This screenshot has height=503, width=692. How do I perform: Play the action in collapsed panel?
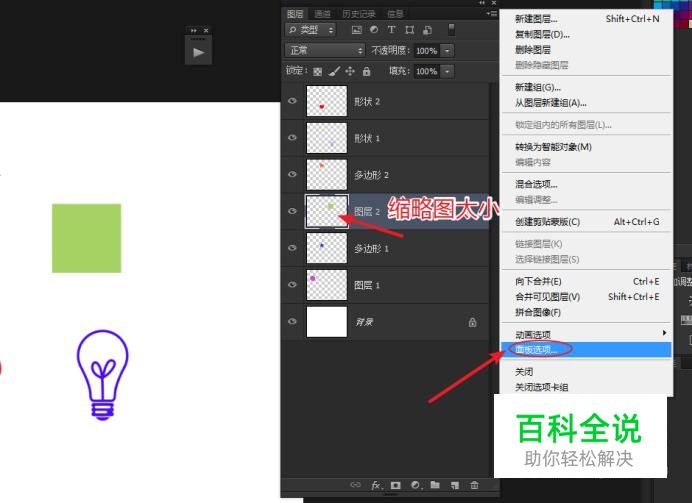198,53
